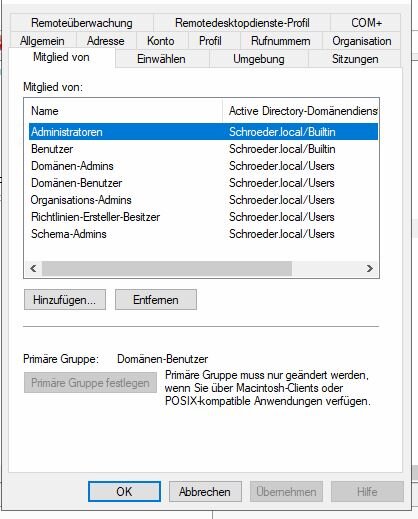Open the Sitzungen tab
This screenshot has height=519, width=418.
click(x=355, y=59)
